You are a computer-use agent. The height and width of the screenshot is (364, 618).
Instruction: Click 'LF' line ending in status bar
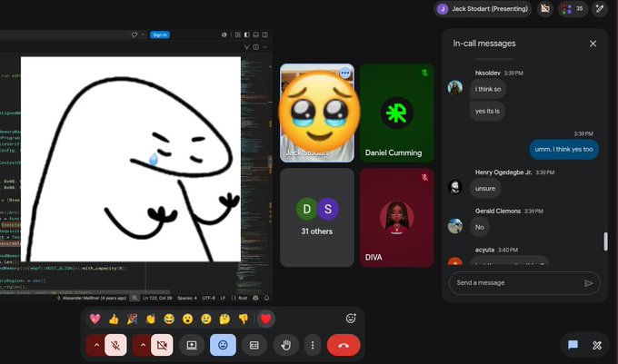coord(223,298)
